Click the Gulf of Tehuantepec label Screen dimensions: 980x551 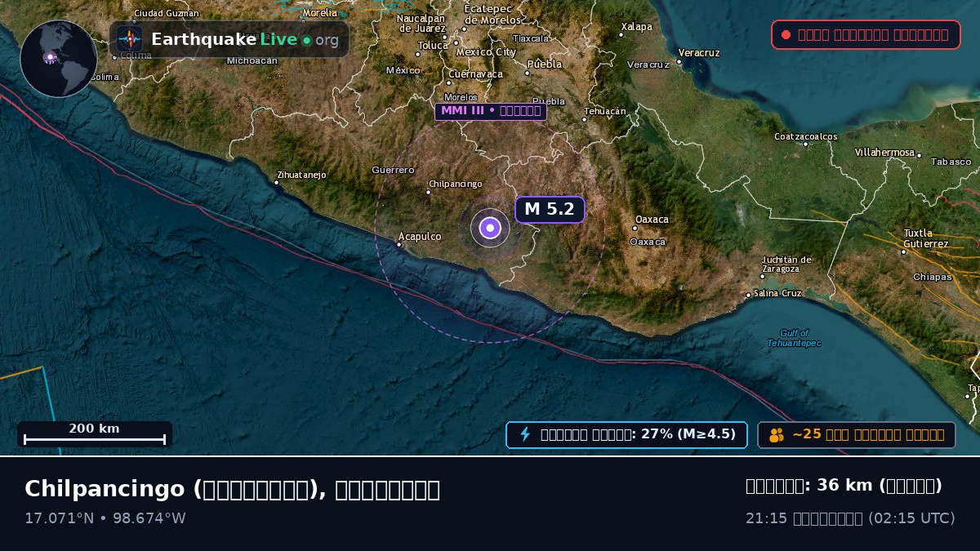coord(794,338)
